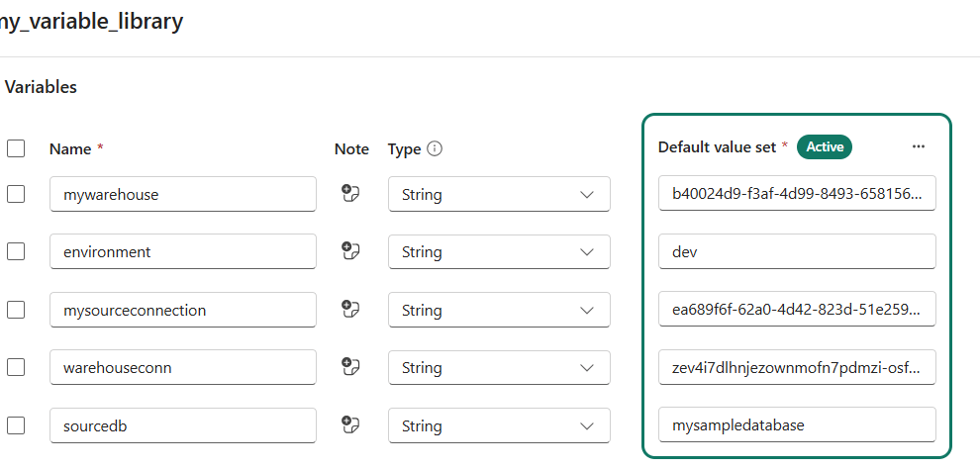Screen dimensions: 980x469
Task: Select all variables header checkbox
Action: click(16, 148)
